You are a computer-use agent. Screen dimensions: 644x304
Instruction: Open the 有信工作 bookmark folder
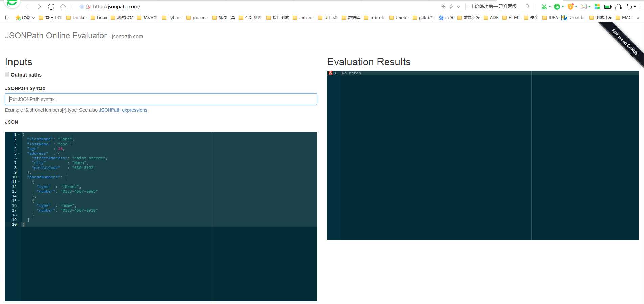[x=50, y=18]
